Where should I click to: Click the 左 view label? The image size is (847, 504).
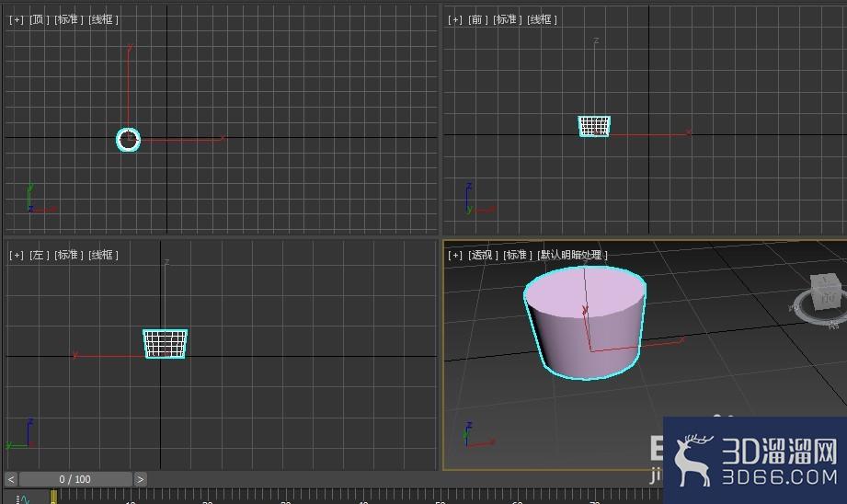tap(39, 255)
